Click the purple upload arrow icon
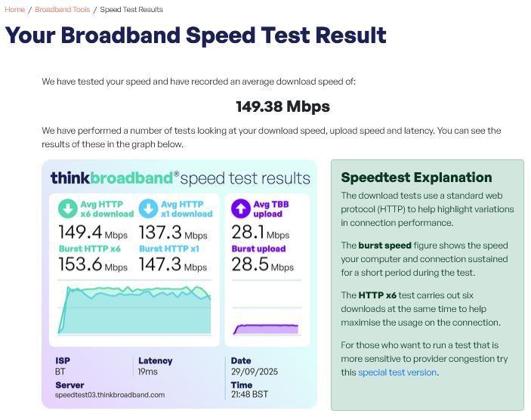 click(x=241, y=208)
